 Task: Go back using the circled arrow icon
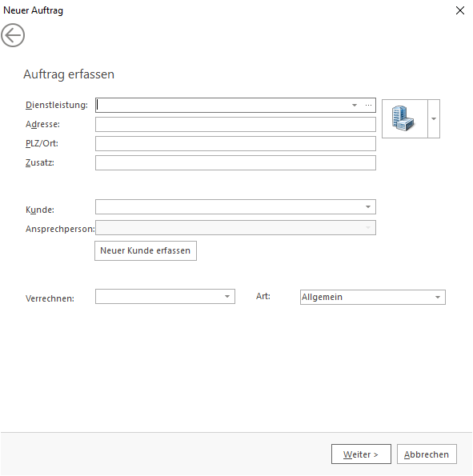click(x=13, y=35)
